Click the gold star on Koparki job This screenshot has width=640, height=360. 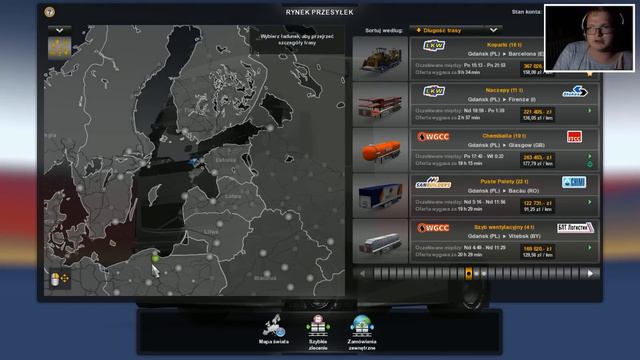[x=589, y=74]
